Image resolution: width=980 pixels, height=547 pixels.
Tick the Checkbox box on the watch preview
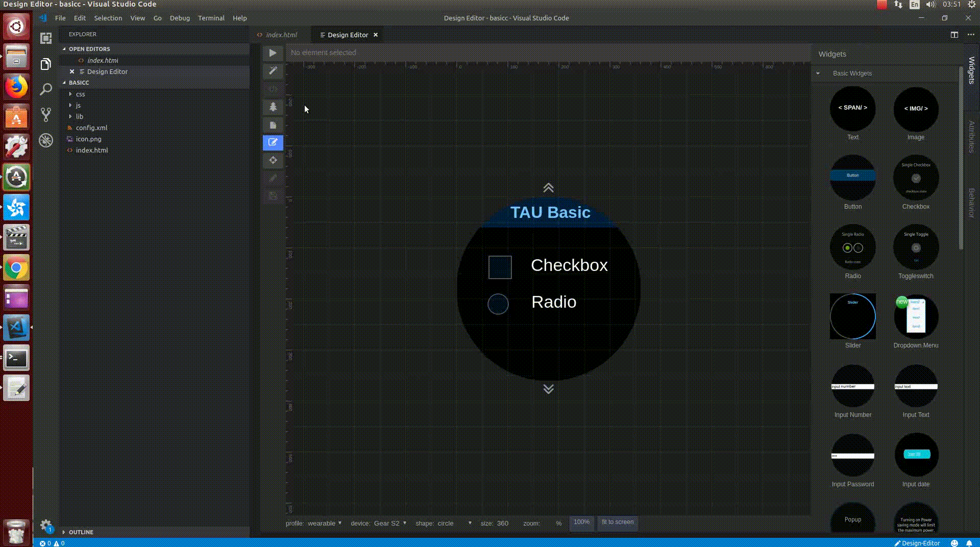500,267
